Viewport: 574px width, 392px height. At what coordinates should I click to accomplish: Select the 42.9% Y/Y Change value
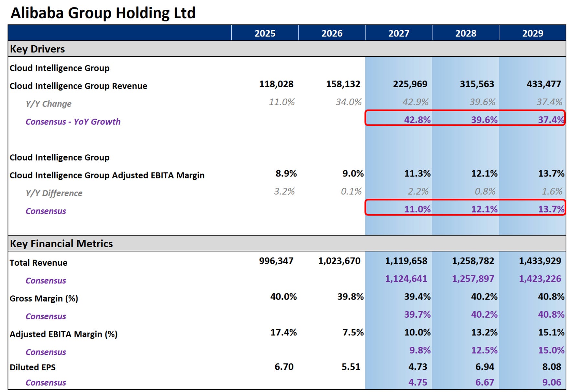tap(416, 102)
